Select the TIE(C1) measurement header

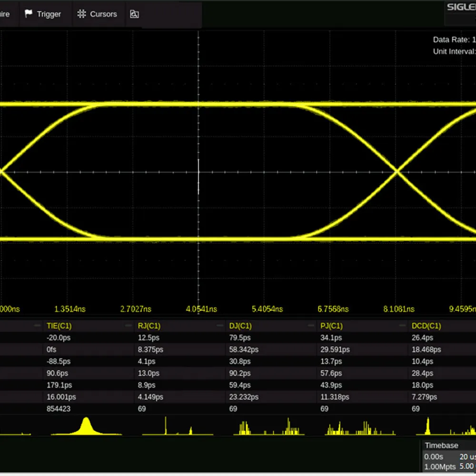coord(59,326)
